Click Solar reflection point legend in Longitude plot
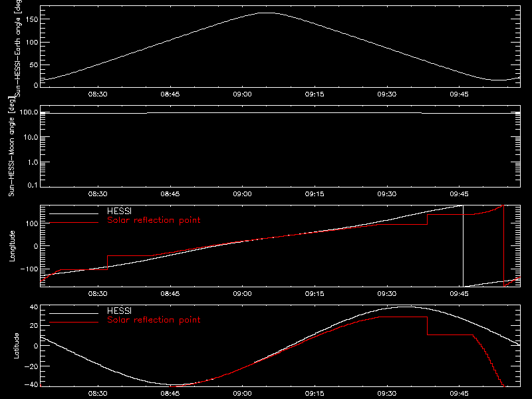 coord(154,220)
